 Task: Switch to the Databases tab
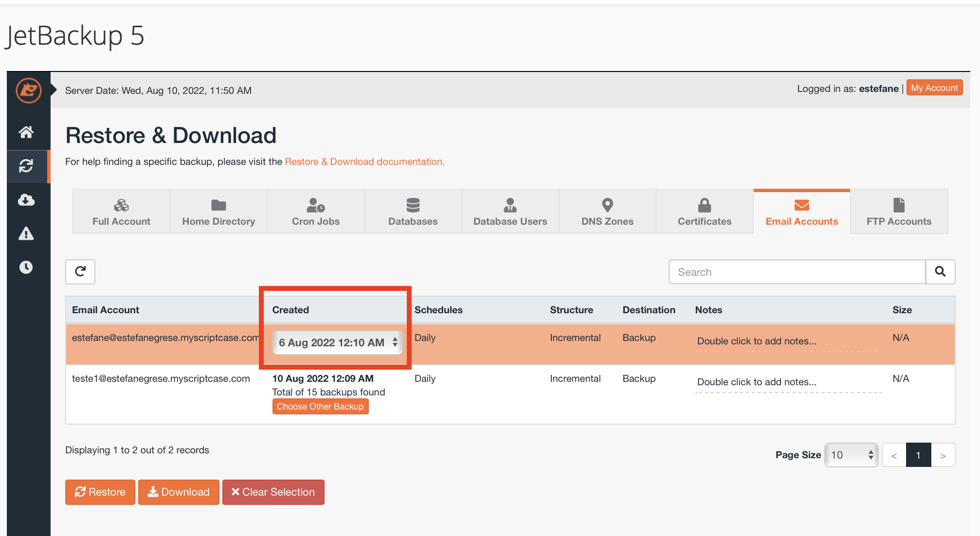point(413,212)
